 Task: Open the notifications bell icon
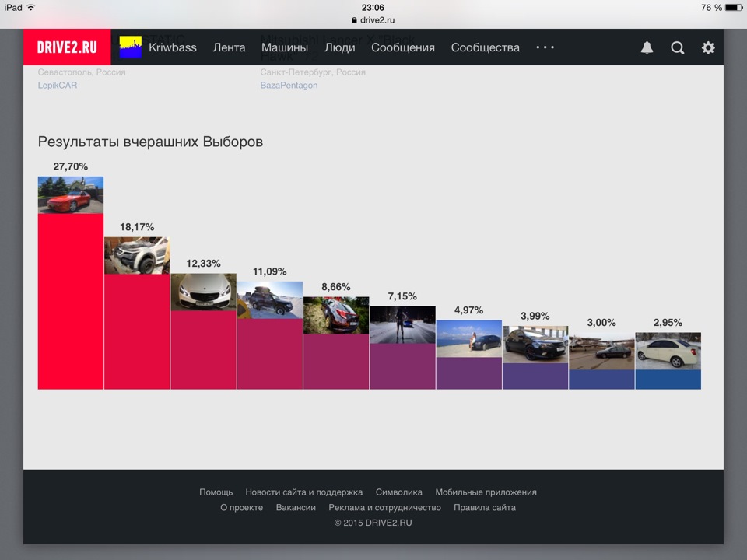(x=647, y=47)
